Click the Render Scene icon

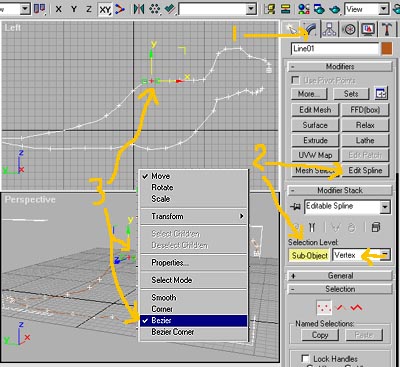pyautogui.click(x=319, y=9)
